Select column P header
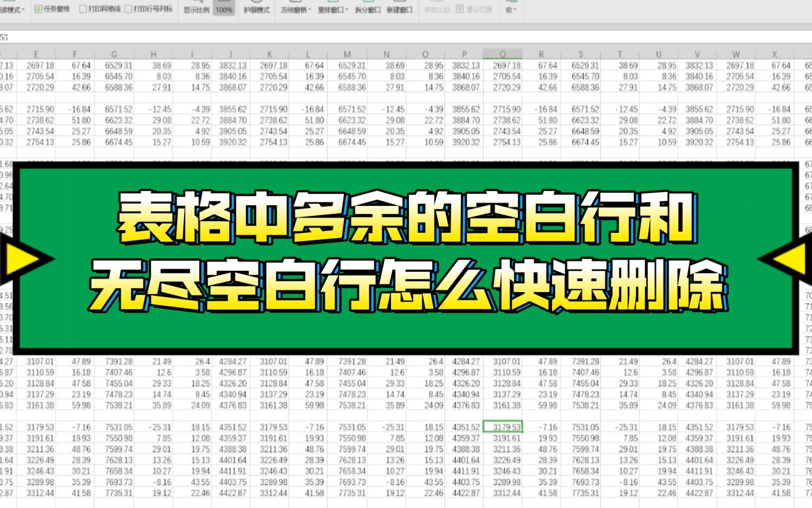This screenshot has width=812, height=508. pyautogui.click(x=464, y=54)
